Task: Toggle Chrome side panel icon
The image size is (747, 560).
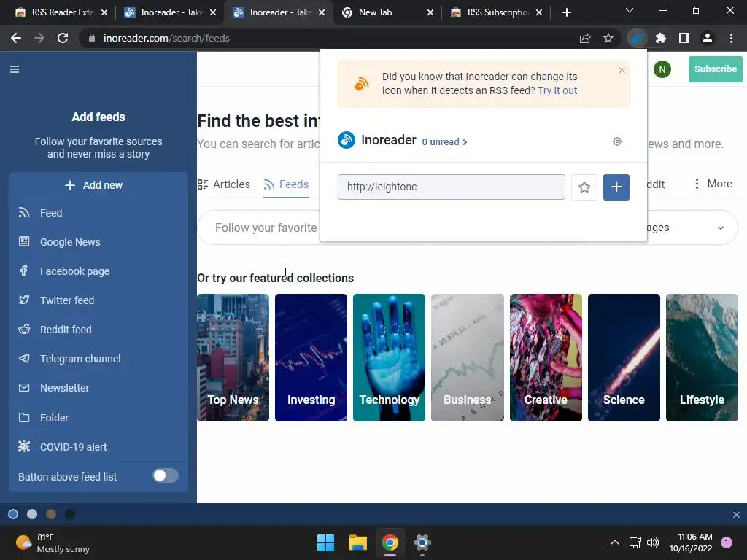Action: [x=684, y=38]
